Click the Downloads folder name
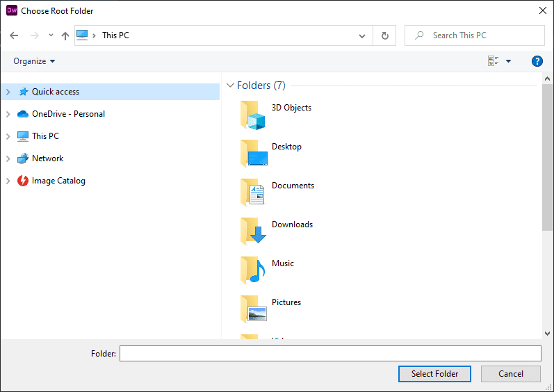The width and height of the screenshot is (554, 392). (292, 224)
